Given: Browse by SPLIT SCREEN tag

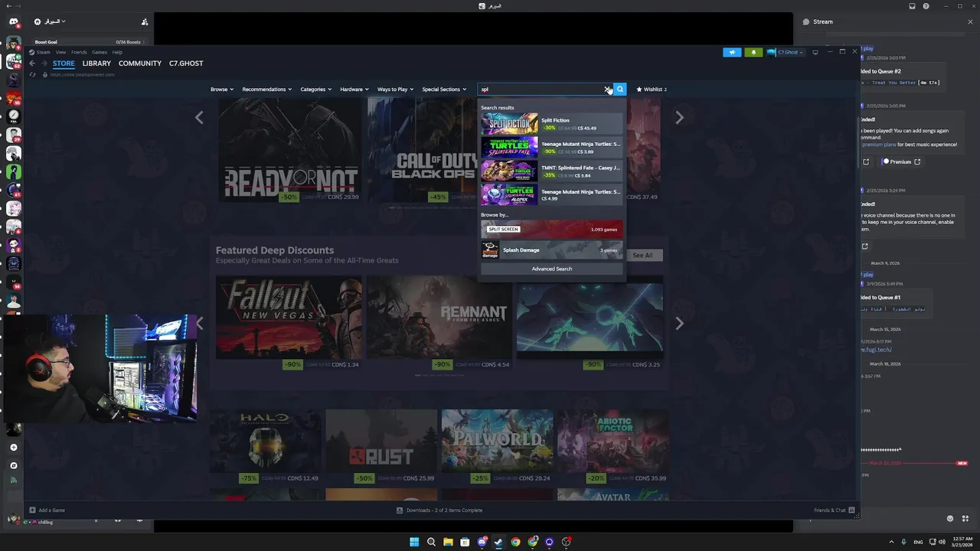Looking at the screenshot, I should [551, 229].
